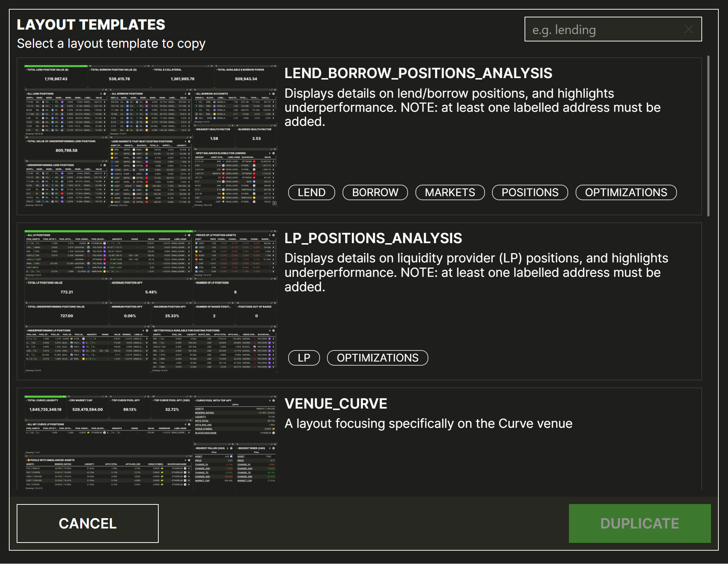Click the OPTIMIZATIONS tag under LP_POSITIONS_ANALYSIS
Screen dimensions: 728x564
pos(377,358)
